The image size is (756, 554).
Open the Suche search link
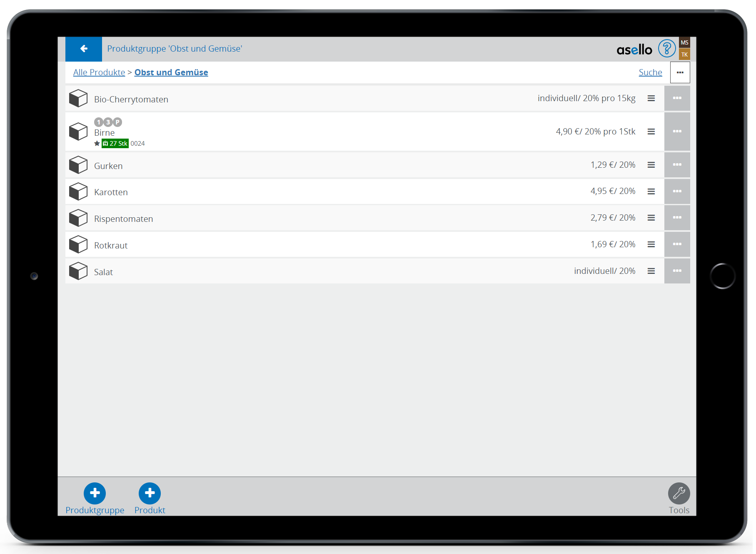point(650,72)
